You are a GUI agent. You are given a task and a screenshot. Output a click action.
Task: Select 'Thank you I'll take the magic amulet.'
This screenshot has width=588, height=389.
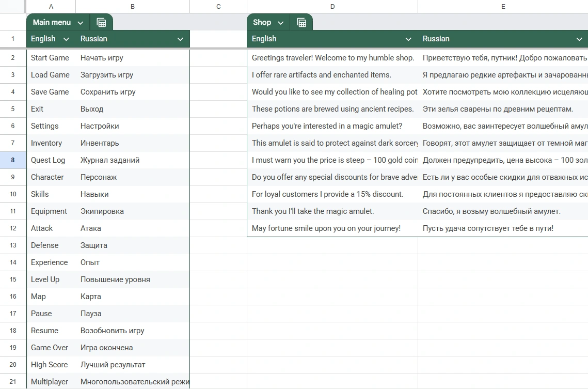[332, 211]
